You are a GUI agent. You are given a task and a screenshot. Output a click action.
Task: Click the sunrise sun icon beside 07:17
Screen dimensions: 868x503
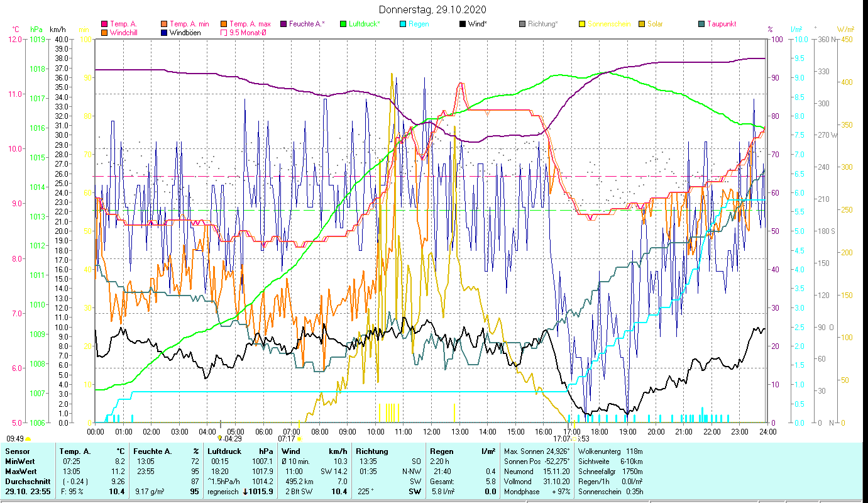299,439
